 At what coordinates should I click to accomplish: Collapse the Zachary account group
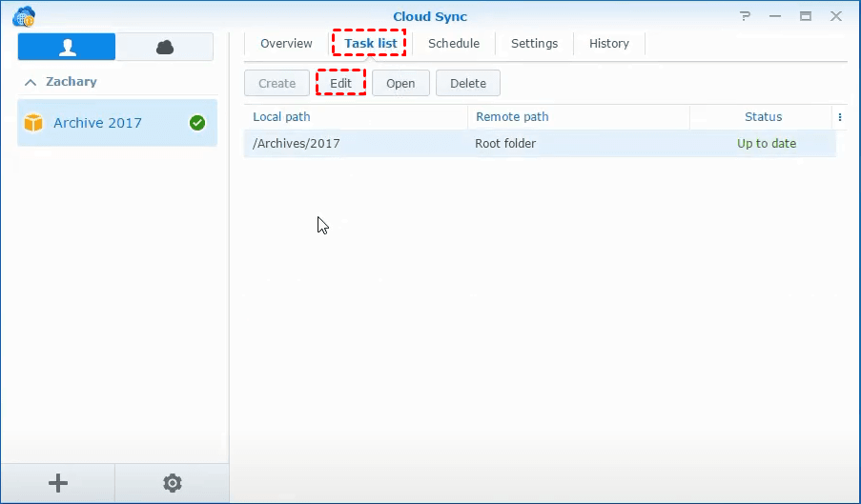(31, 82)
